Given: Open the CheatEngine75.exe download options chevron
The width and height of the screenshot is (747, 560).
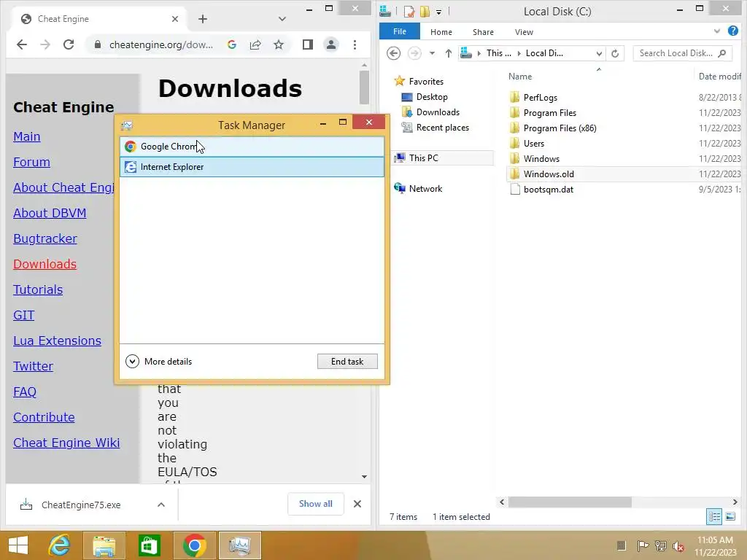Looking at the screenshot, I should point(161,505).
